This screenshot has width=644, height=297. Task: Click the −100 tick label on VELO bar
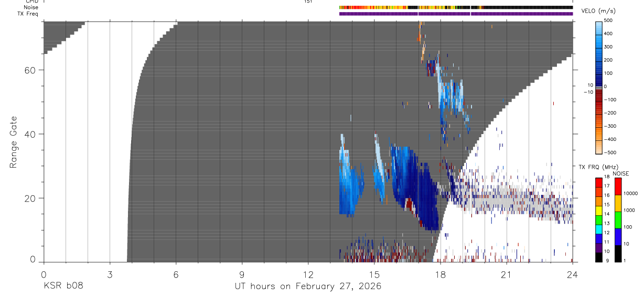pos(609,100)
